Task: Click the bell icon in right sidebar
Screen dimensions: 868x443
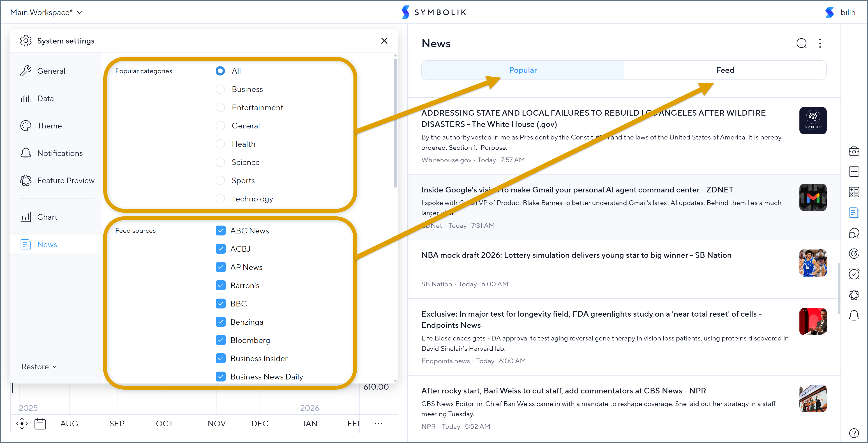Action: (854, 315)
